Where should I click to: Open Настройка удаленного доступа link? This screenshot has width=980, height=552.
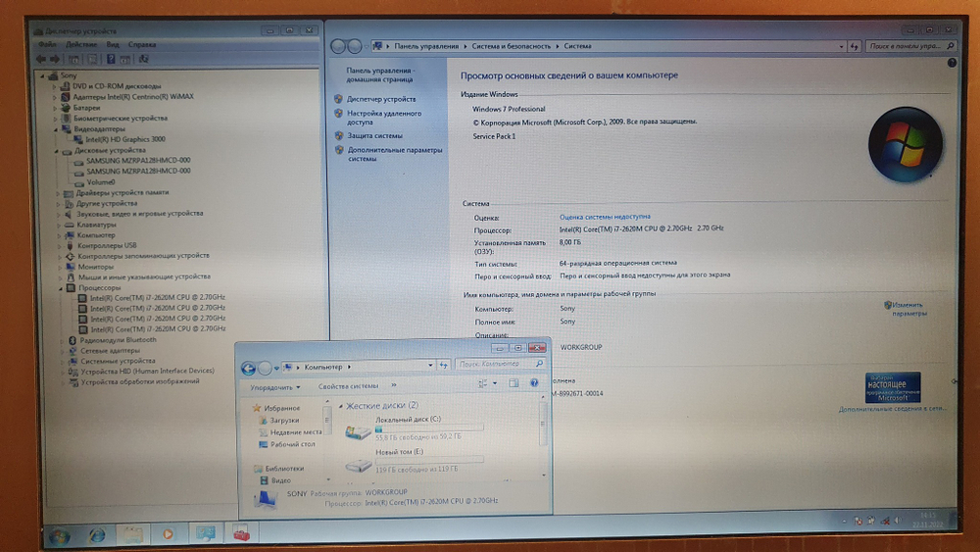click(384, 118)
